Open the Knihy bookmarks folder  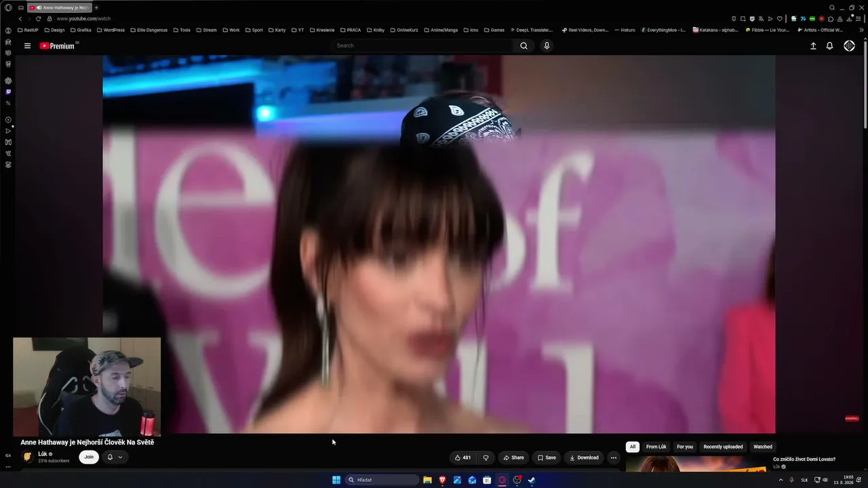pyautogui.click(x=375, y=30)
